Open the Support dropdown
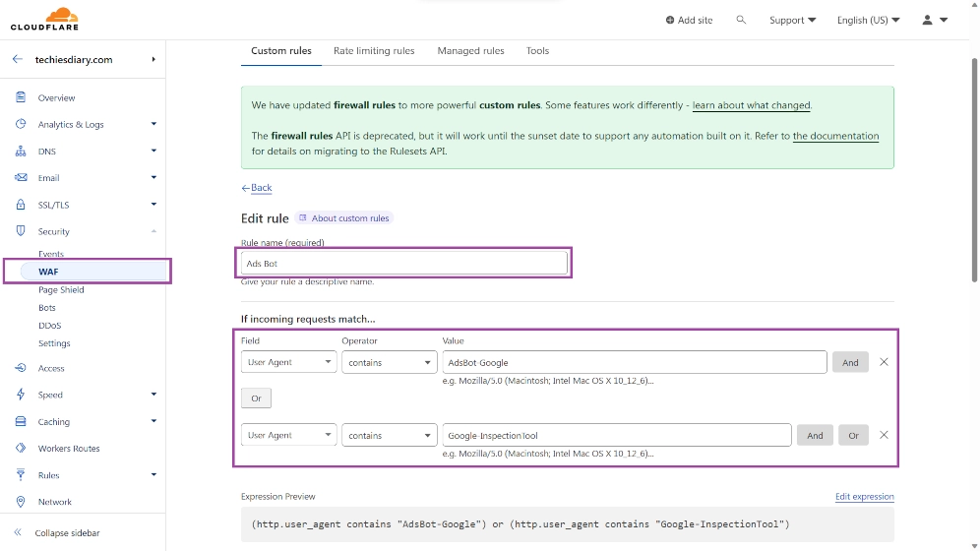This screenshot has width=980, height=551. pyautogui.click(x=792, y=20)
